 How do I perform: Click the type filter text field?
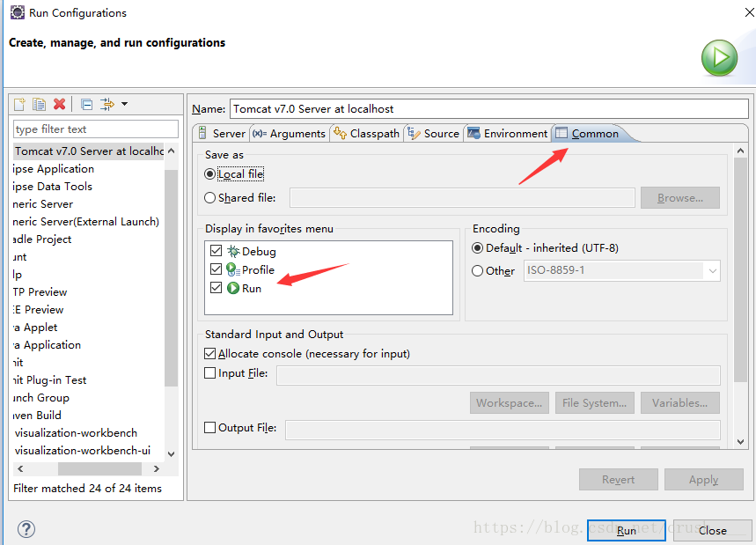[x=95, y=129]
